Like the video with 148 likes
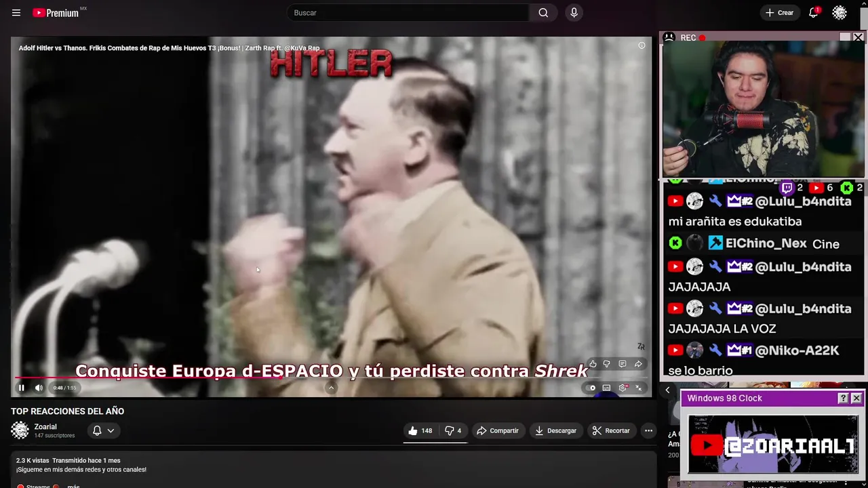Viewport: 868px width, 488px height. [x=420, y=430]
